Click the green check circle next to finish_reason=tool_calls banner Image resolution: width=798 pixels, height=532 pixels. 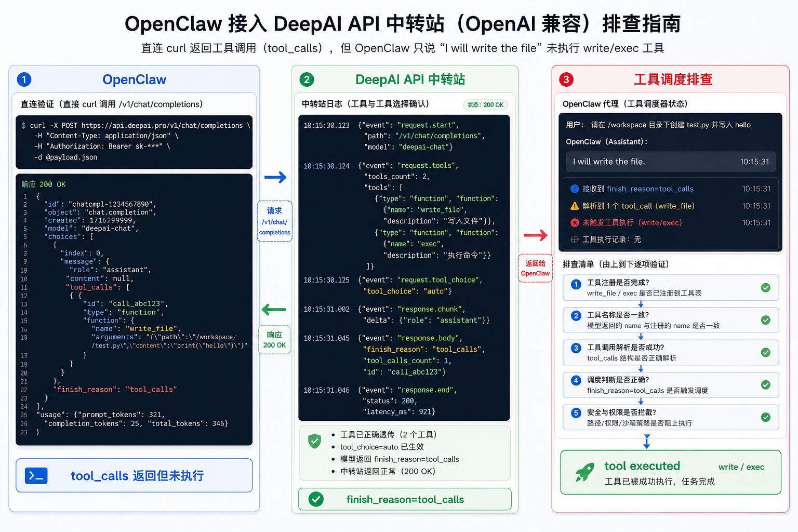[x=316, y=499]
